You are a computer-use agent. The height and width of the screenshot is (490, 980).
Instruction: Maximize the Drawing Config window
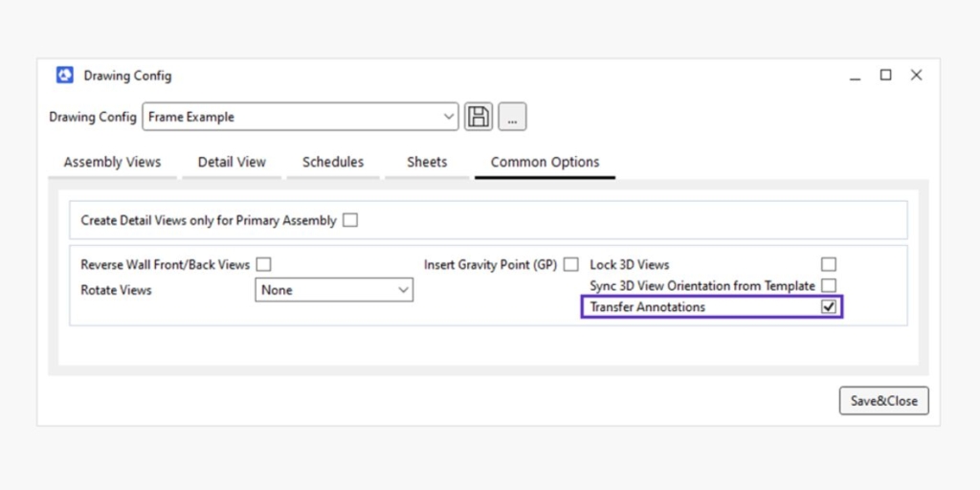(885, 75)
